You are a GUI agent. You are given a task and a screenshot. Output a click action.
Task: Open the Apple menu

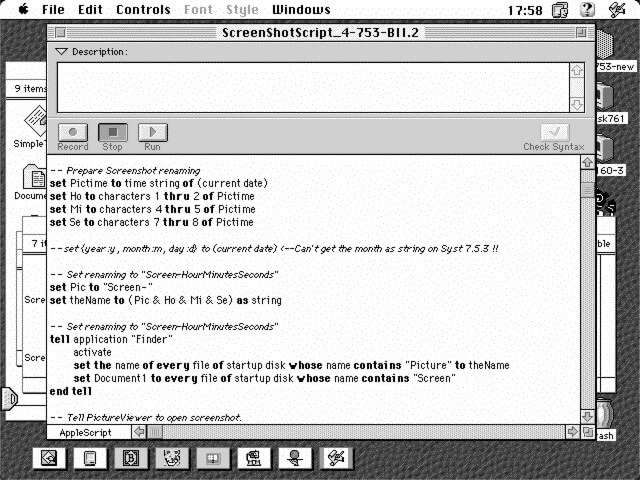[22, 10]
